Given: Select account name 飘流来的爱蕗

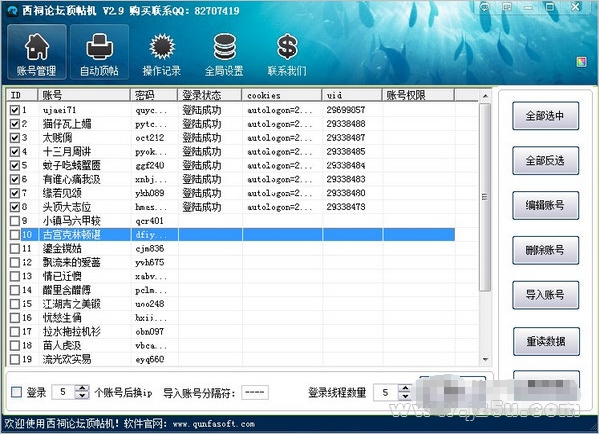Looking at the screenshot, I should [x=72, y=262].
